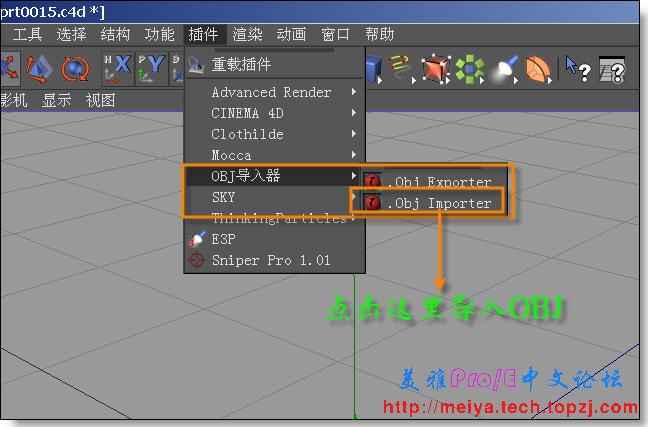
Task: Open the 窗口 window menu
Action: coord(336,34)
